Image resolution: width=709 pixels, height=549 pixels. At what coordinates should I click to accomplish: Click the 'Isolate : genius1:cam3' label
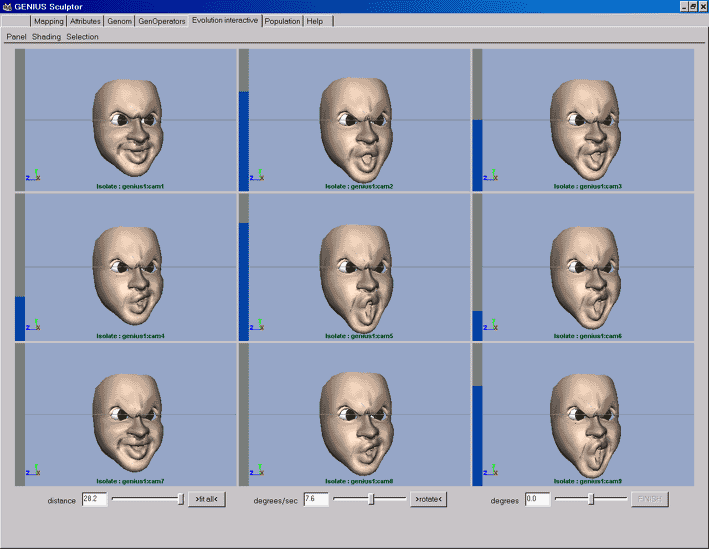coord(588,186)
